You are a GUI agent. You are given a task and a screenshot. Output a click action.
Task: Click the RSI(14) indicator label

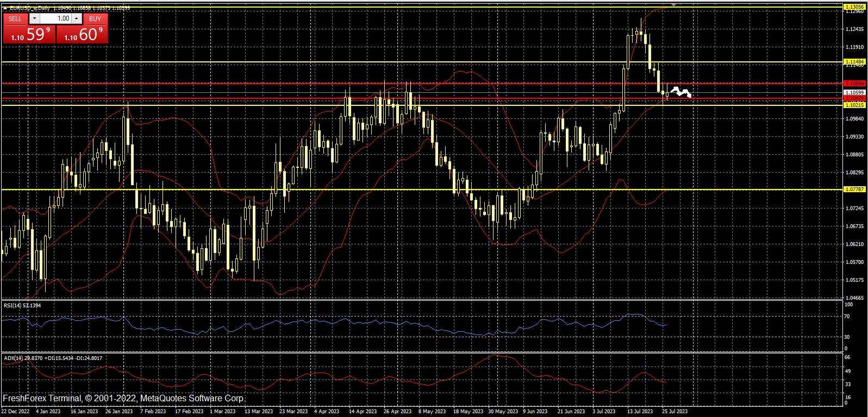(x=22, y=306)
